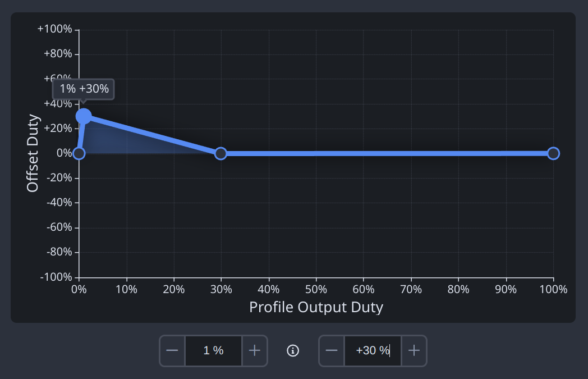The height and width of the screenshot is (379, 588).
Task: Click the "Offset Duty" axis title
Action: 33,153
